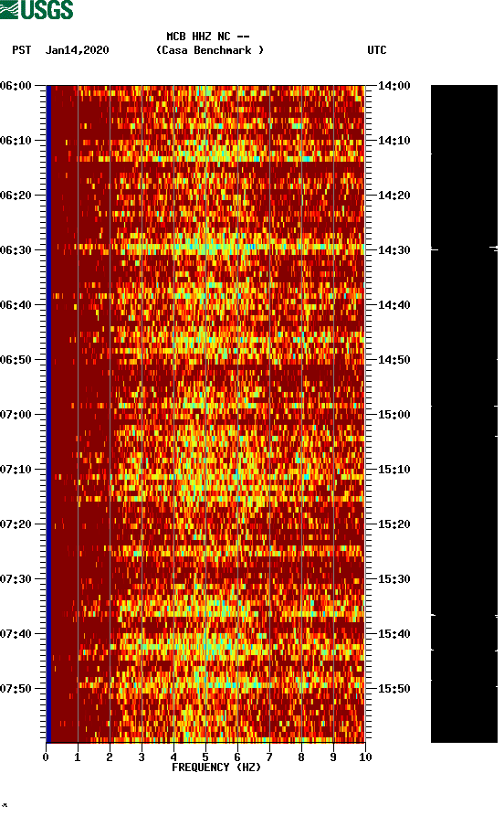This screenshot has height=815, width=504.
Task: Click frequency axis tick label '7'
Action: [269, 757]
